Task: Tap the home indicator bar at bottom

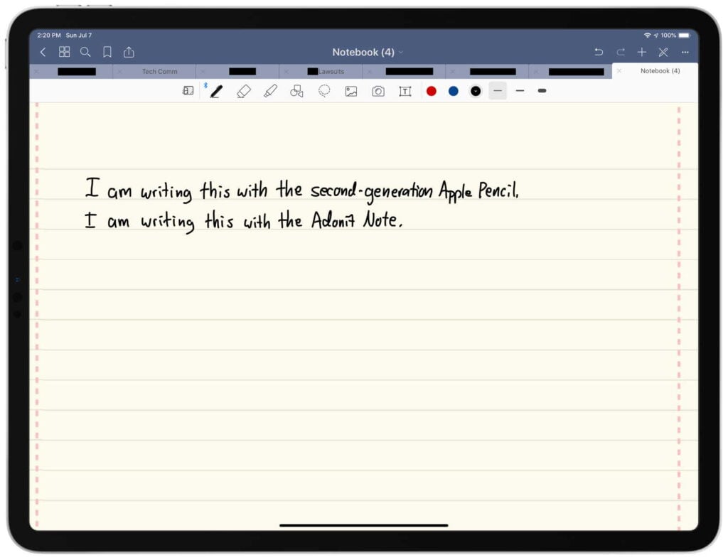Action: pos(363,525)
